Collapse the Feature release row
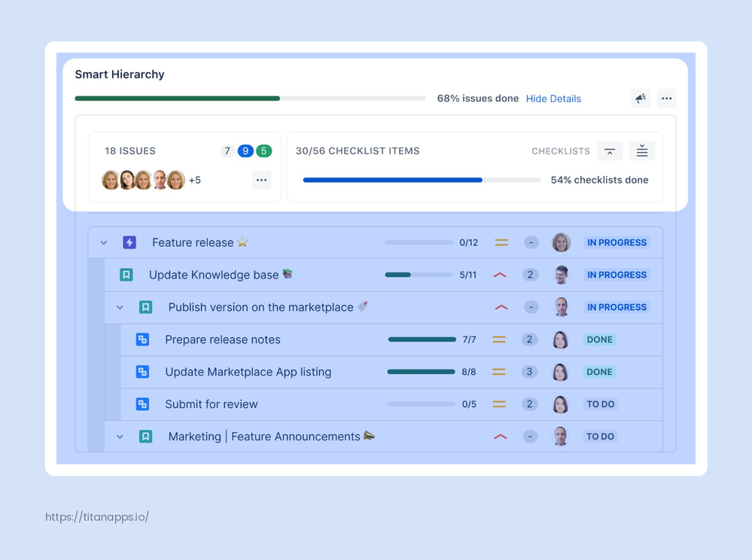The height and width of the screenshot is (560, 752). [104, 242]
